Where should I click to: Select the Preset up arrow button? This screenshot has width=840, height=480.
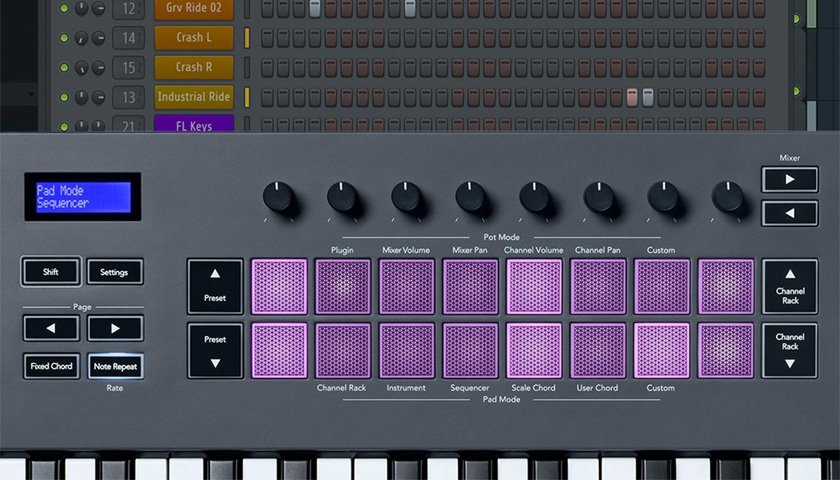tap(215, 287)
